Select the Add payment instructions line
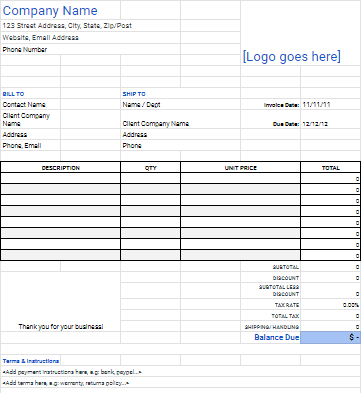The width and height of the screenshot is (361, 393). 72,372
